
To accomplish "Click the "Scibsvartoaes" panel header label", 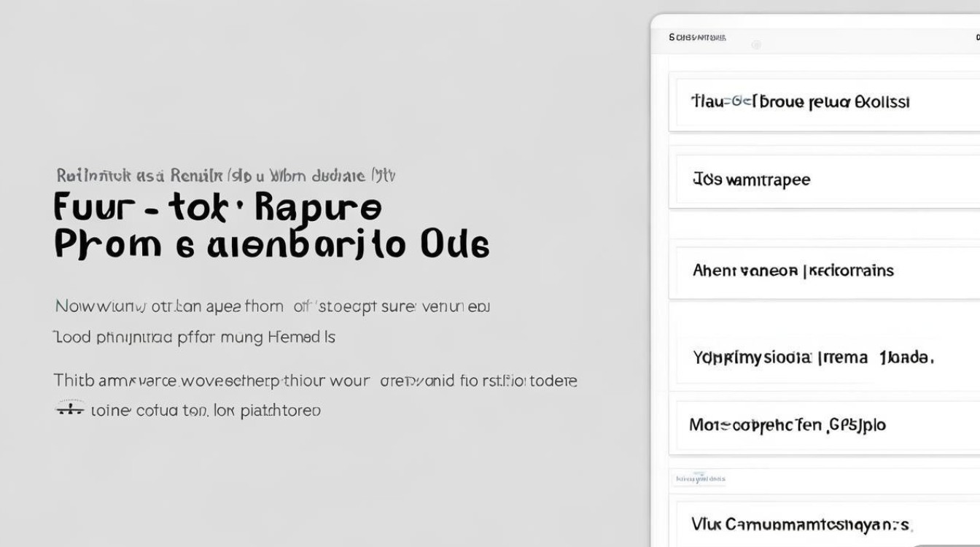I will [697, 37].
